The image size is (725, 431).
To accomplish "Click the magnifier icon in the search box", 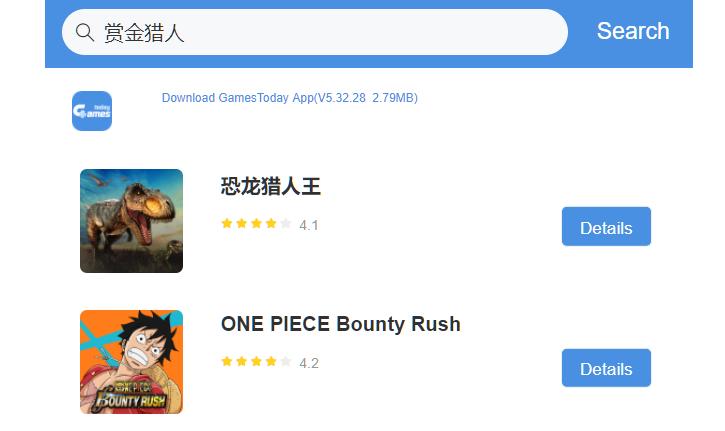I will pyautogui.click(x=85, y=32).
